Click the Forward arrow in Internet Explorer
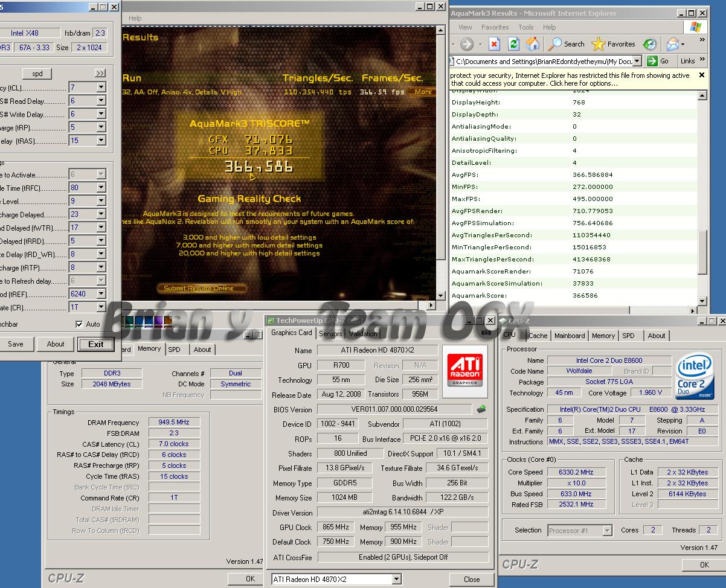The height and width of the screenshot is (588, 726). coord(467,44)
